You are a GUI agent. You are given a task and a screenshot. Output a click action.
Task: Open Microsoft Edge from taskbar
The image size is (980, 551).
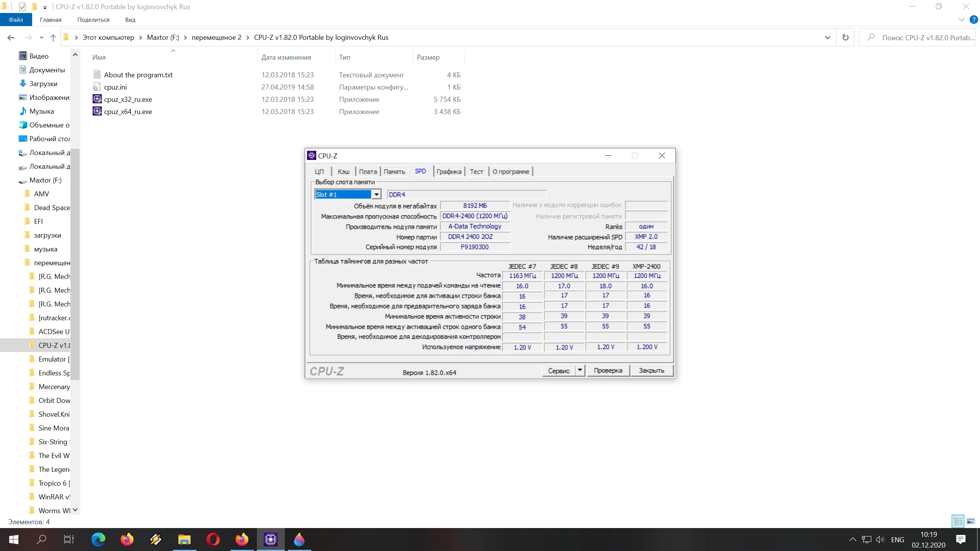coord(98,540)
